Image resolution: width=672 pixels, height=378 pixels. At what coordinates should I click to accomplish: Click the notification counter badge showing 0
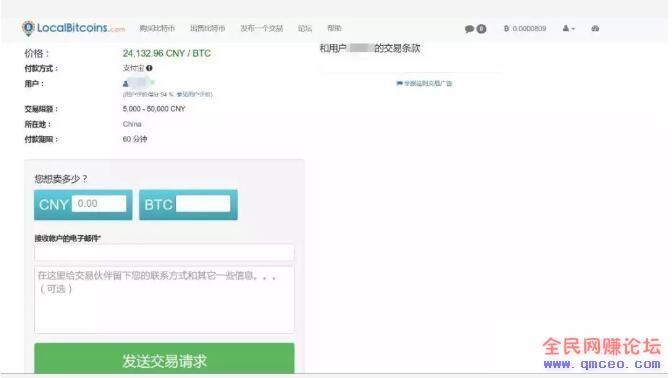[x=481, y=29]
